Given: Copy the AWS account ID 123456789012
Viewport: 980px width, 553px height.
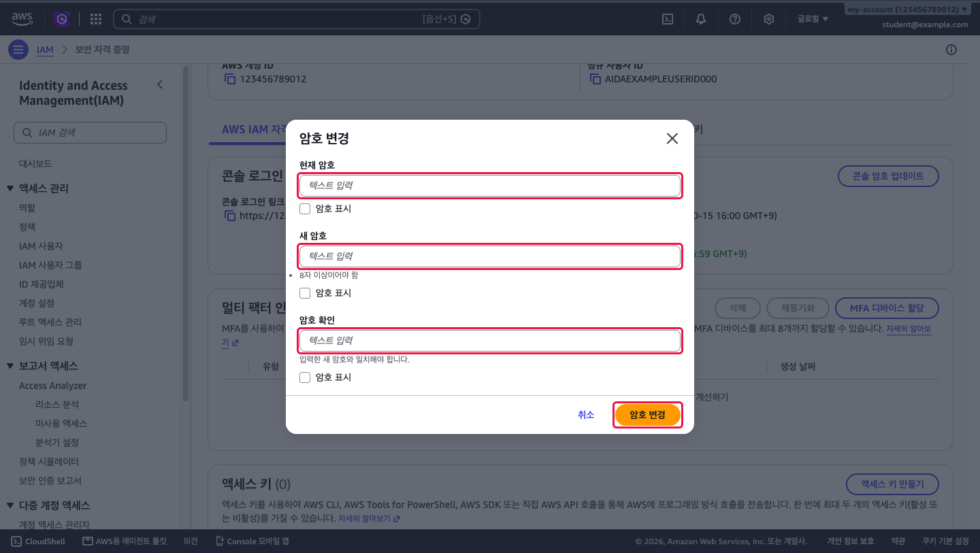Looking at the screenshot, I should pos(229,79).
